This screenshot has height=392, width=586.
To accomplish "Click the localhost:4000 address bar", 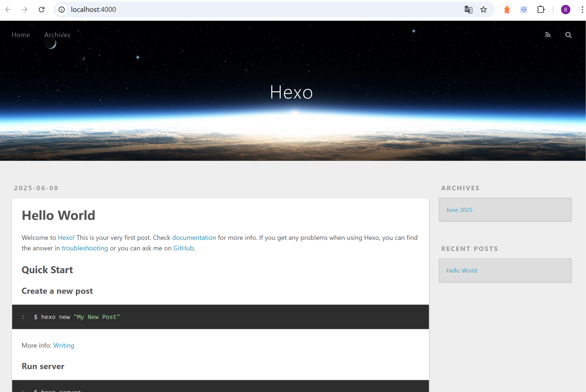I will 225,10.
